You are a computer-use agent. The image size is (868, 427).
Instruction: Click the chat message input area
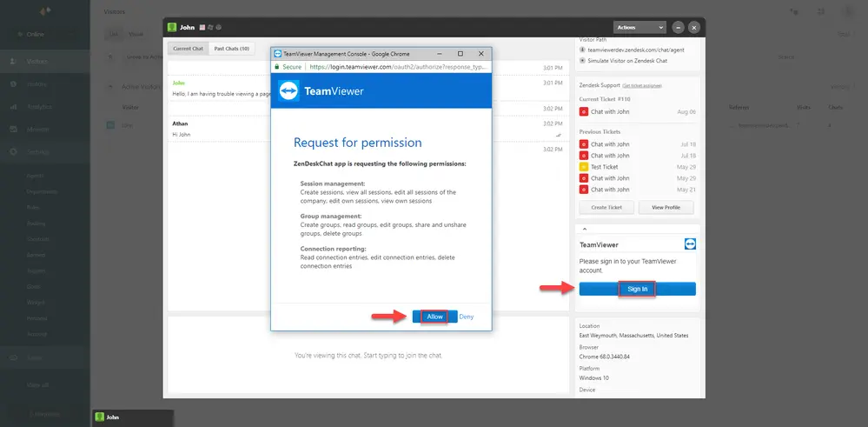click(368, 355)
